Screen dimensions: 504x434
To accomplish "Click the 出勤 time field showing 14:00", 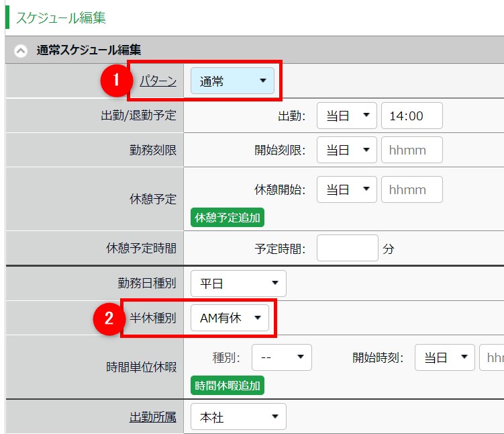I will click(411, 116).
